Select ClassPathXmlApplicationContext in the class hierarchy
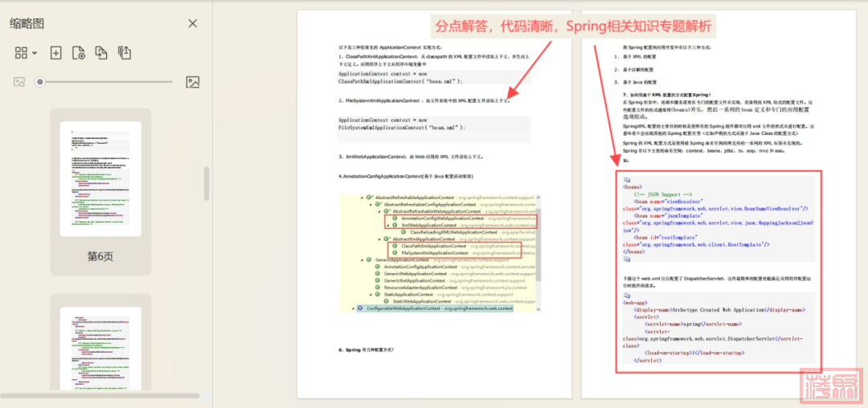This screenshot has width=868, height=408. click(x=434, y=246)
